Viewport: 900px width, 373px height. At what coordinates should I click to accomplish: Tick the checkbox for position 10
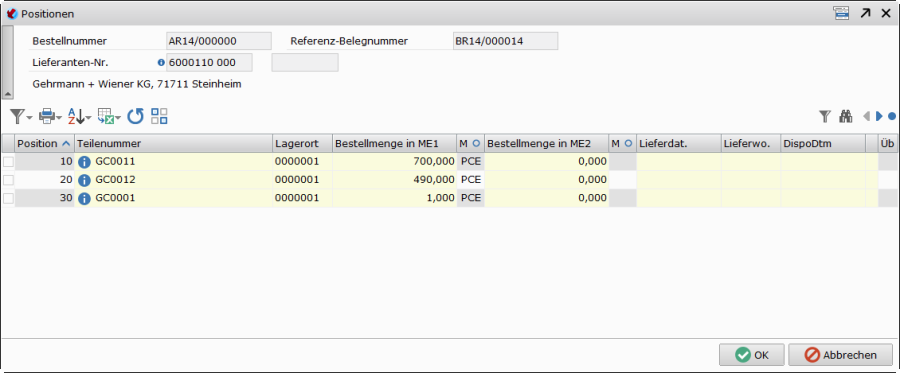point(8,162)
